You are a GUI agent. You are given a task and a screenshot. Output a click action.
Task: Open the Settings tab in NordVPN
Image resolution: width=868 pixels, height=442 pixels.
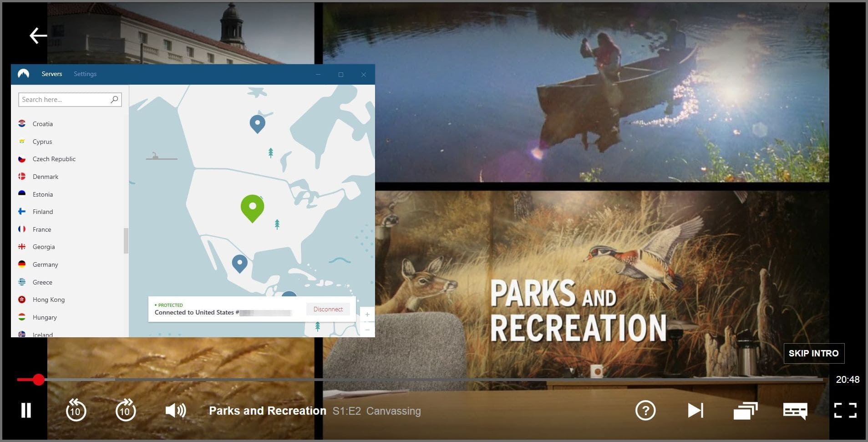point(85,74)
